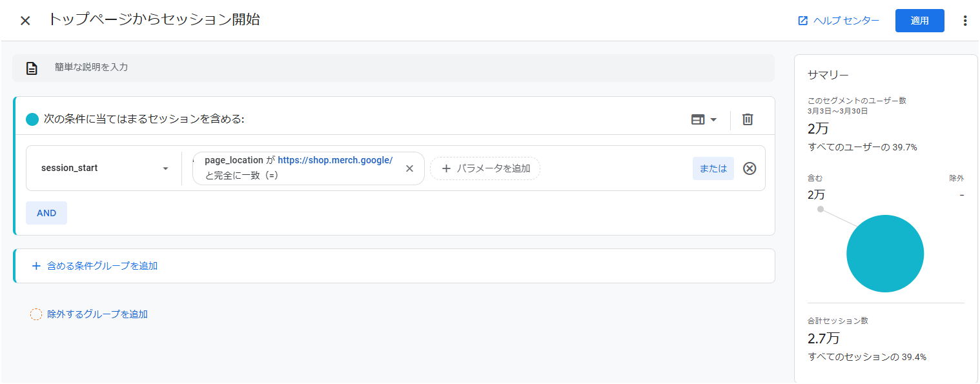Click the dashed circle icon for 除外するグループ
This screenshot has height=384, width=980.
click(x=36, y=314)
